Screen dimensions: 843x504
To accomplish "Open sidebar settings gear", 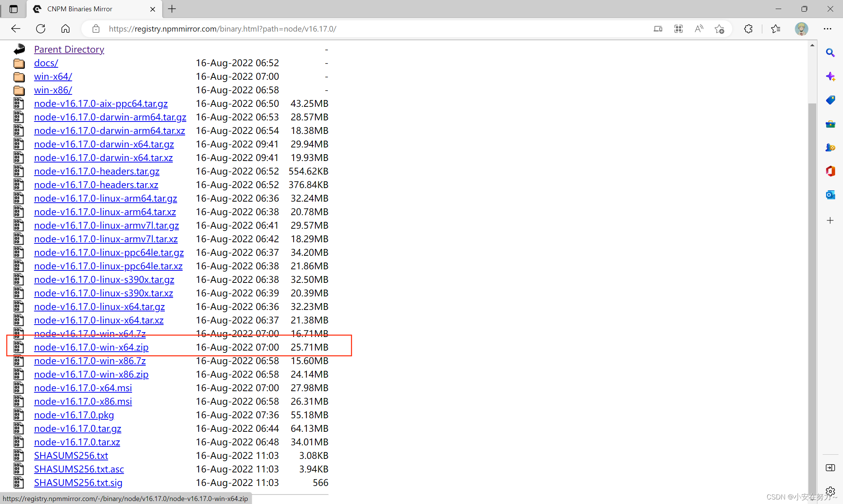I will pos(830,490).
